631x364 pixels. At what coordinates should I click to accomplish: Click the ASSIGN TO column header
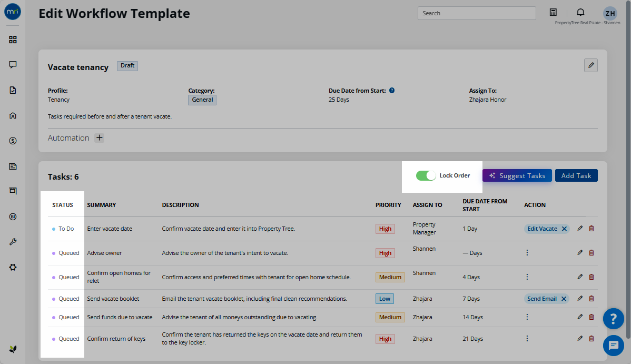coord(427,205)
